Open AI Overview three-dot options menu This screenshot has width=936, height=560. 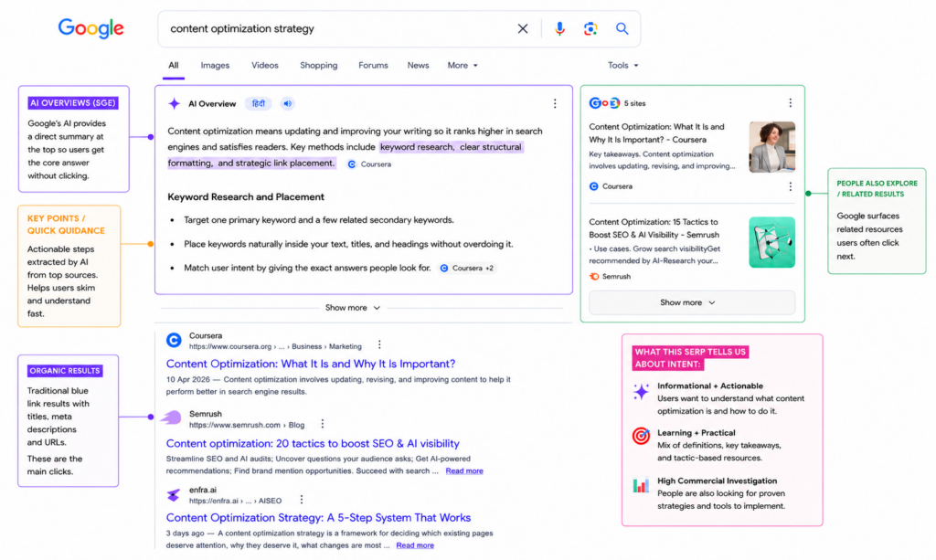555,104
